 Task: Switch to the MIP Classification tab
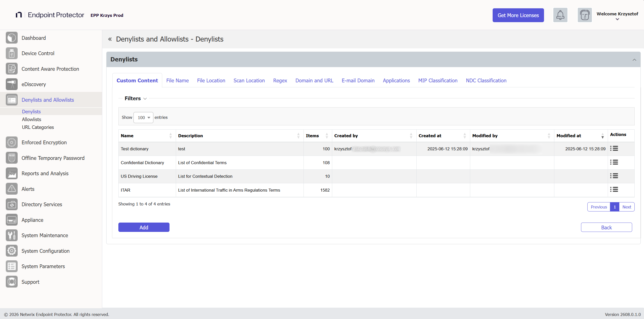tap(438, 81)
